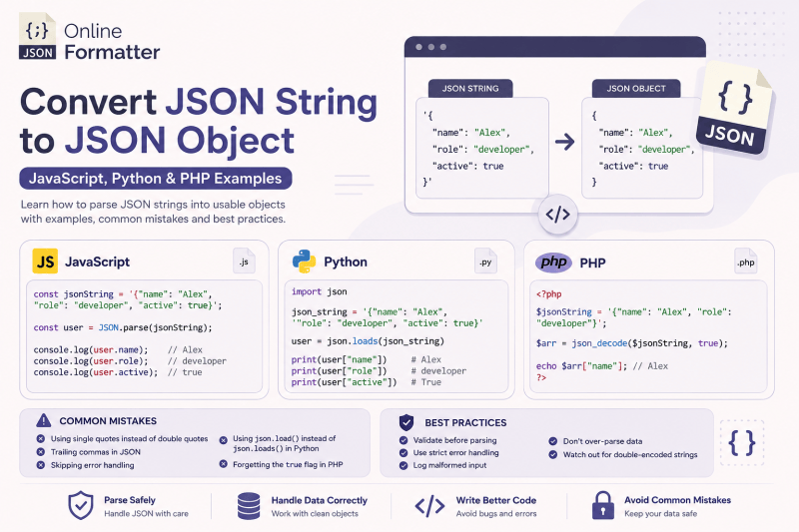799x532 pixels.
Task: Select the JSON STRING tab label
Action: coord(470,88)
